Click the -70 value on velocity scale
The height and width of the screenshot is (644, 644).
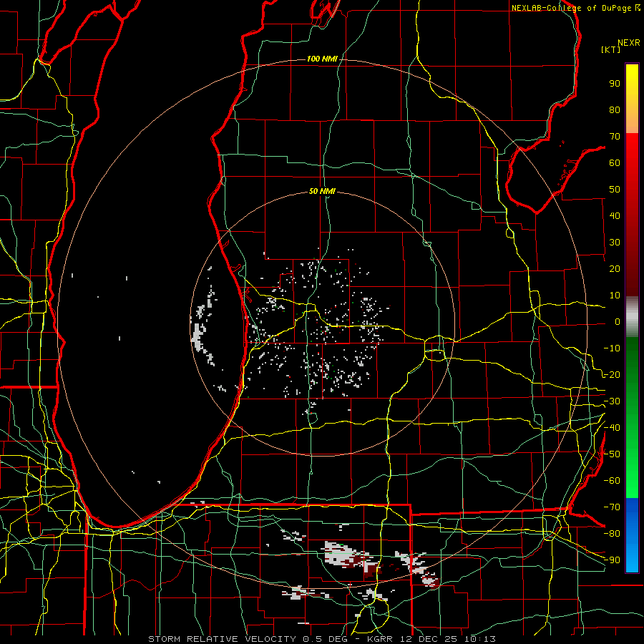point(612,507)
